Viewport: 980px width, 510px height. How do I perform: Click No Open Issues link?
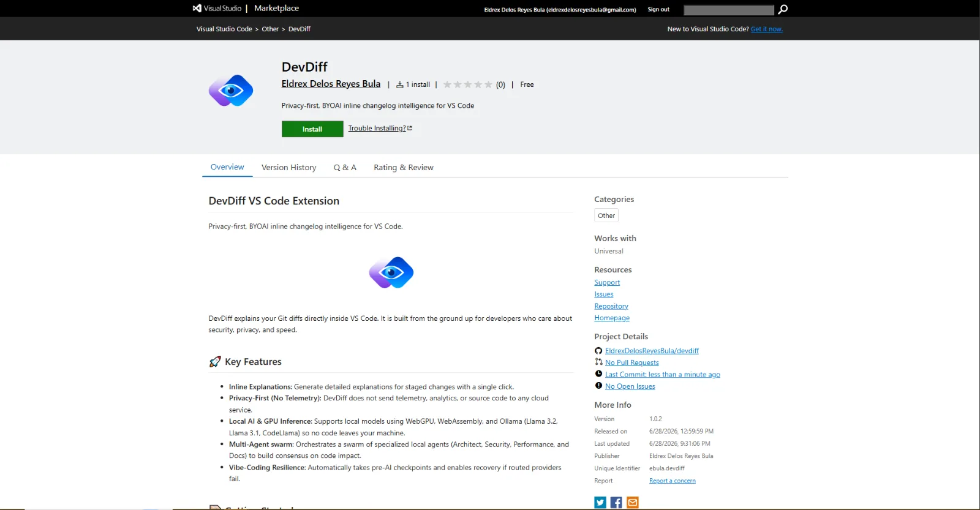coord(630,386)
